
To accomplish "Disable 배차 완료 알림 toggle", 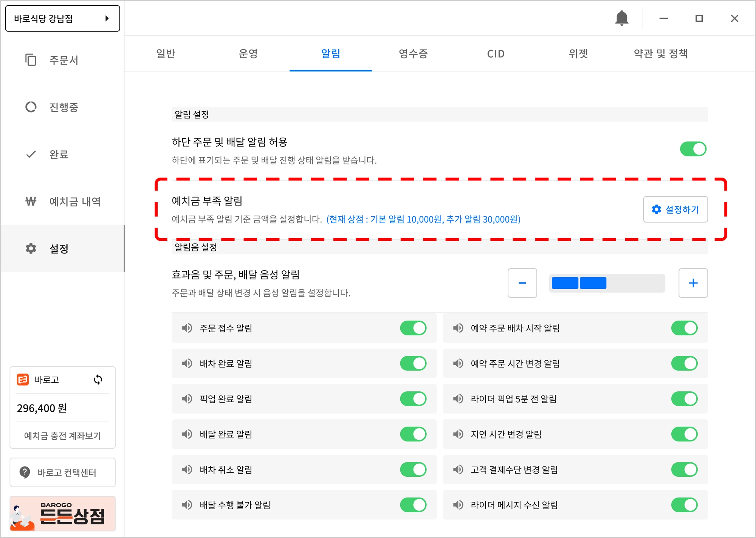I will click(x=413, y=363).
